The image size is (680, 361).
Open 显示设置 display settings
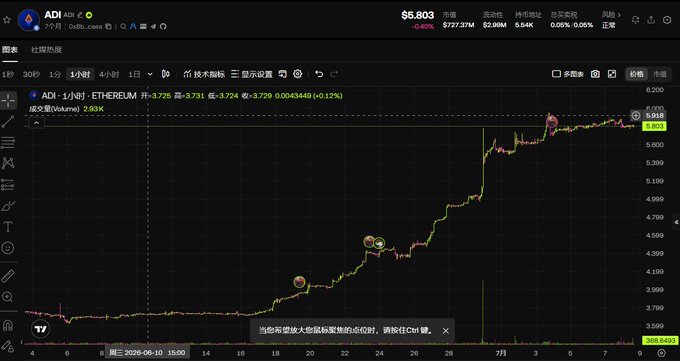click(252, 74)
